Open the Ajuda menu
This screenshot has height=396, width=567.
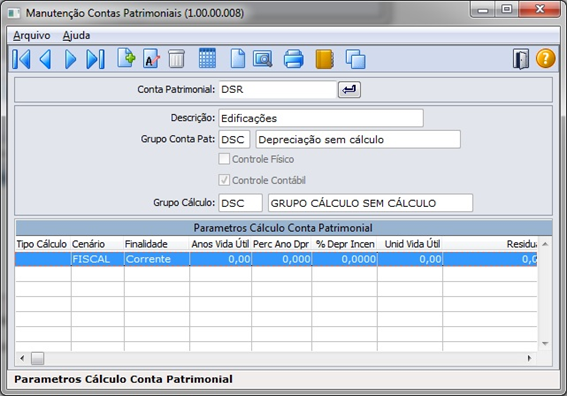(x=76, y=35)
